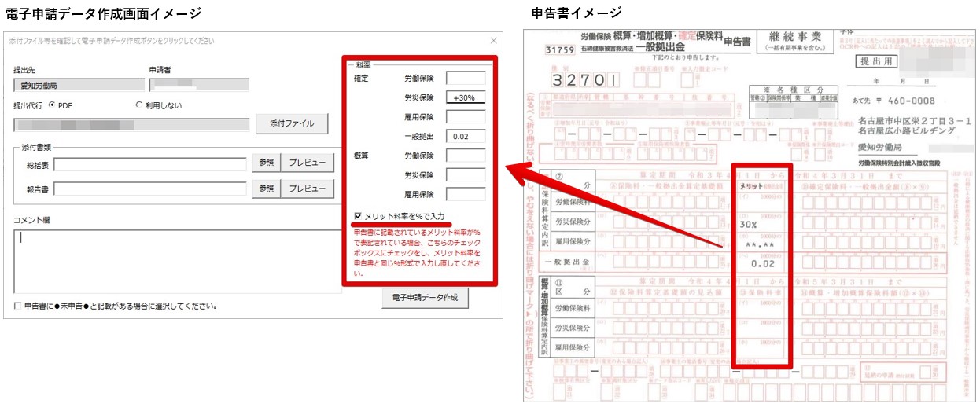Click the 確定 雇用保険 rate field

coord(466,117)
